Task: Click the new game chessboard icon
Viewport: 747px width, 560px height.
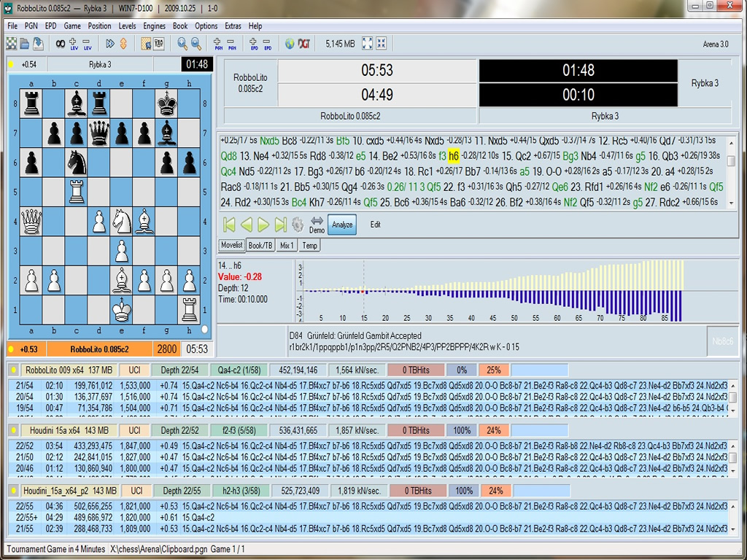Action: tap(12, 44)
